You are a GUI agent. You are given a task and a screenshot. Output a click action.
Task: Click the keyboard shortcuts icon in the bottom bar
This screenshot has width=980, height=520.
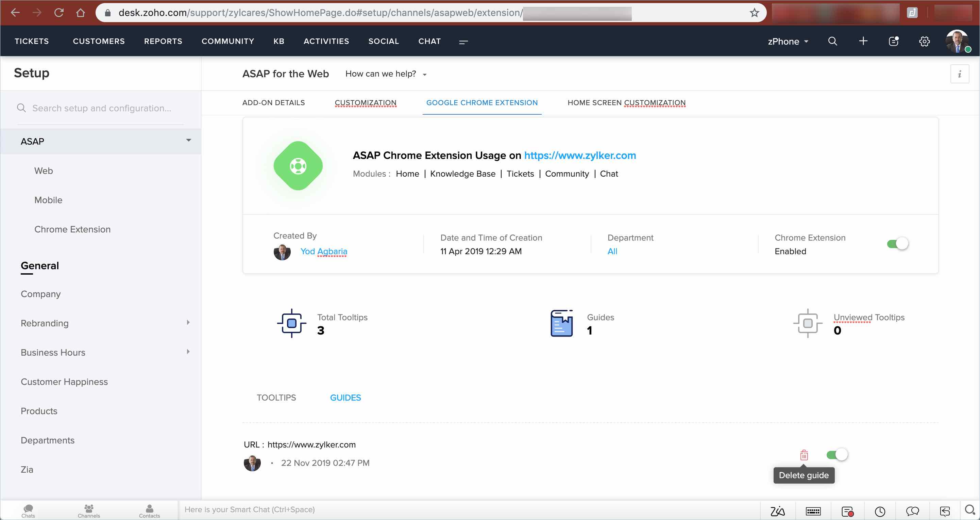click(x=813, y=511)
